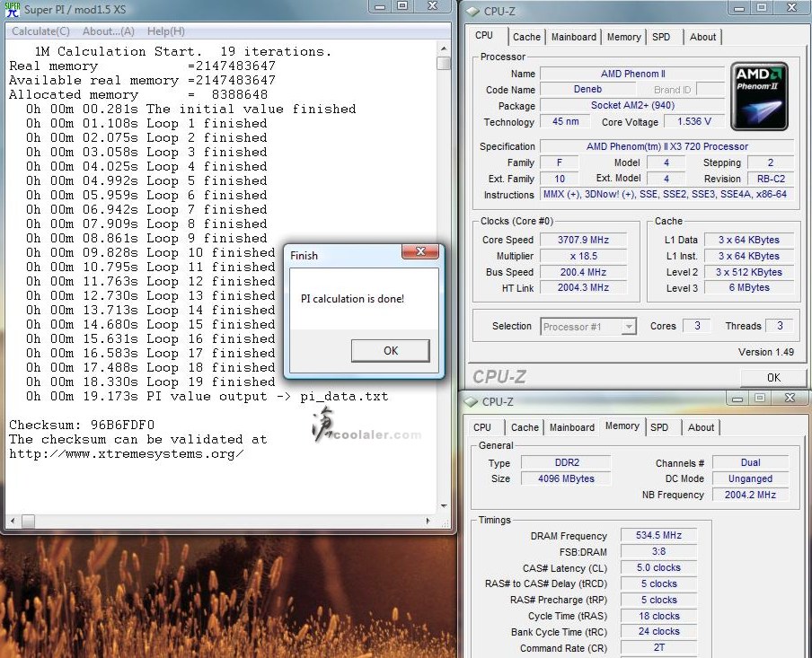Click the AMD Phenom II logo image

759,96
